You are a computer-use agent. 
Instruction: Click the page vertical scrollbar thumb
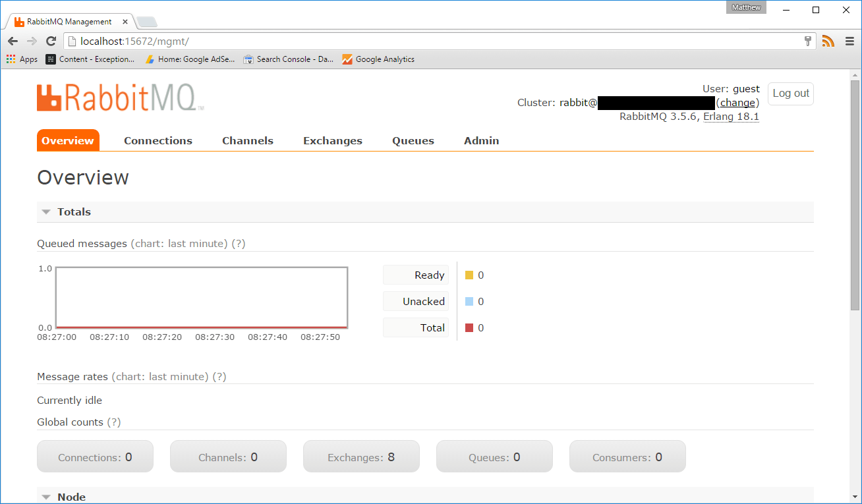point(855,194)
